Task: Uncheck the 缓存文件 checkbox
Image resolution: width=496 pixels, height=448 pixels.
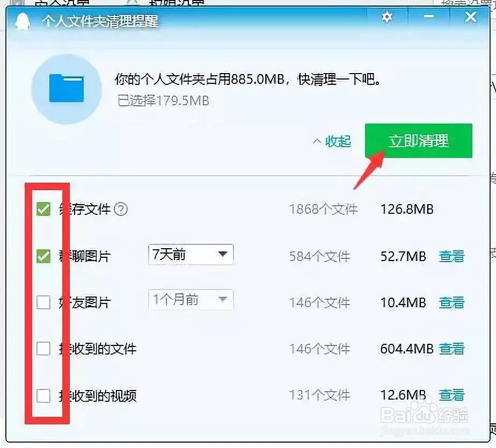Action: tap(43, 209)
